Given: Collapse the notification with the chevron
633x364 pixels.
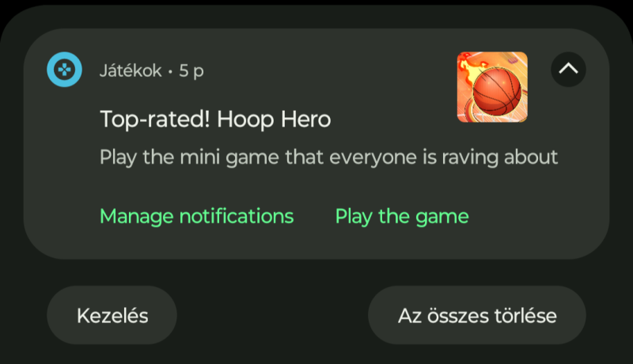Looking at the screenshot, I should pyautogui.click(x=568, y=69).
